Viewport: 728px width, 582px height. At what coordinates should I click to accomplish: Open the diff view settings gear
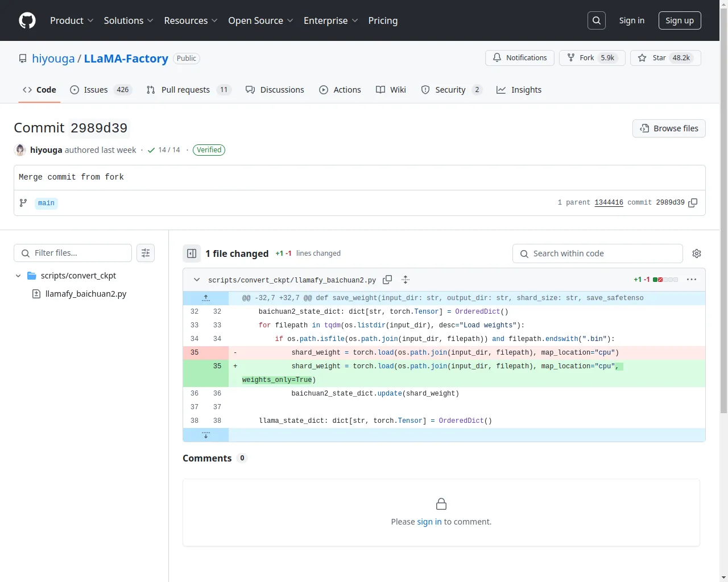[697, 253]
